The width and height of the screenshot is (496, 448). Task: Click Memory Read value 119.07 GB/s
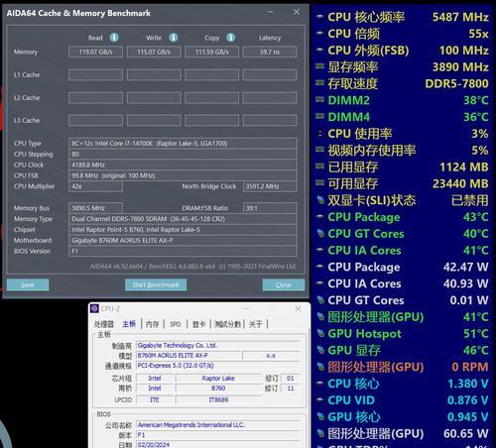pos(95,52)
